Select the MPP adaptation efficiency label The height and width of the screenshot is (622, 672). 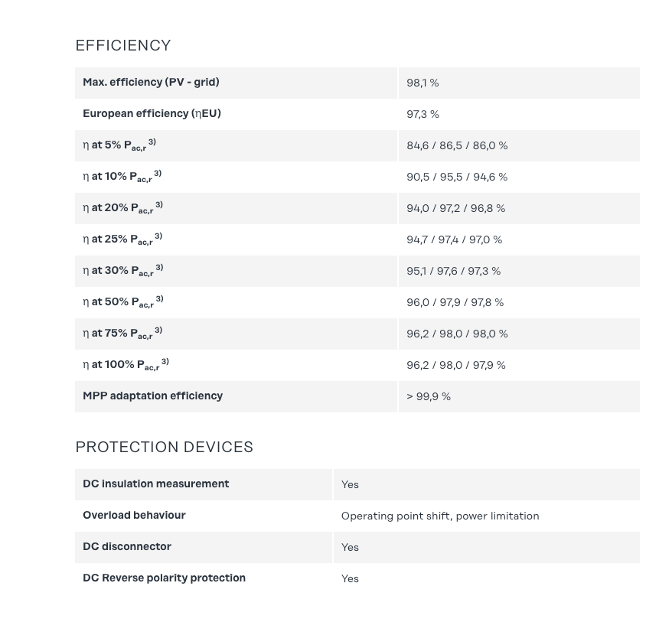pyautogui.click(x=152, y=396)
